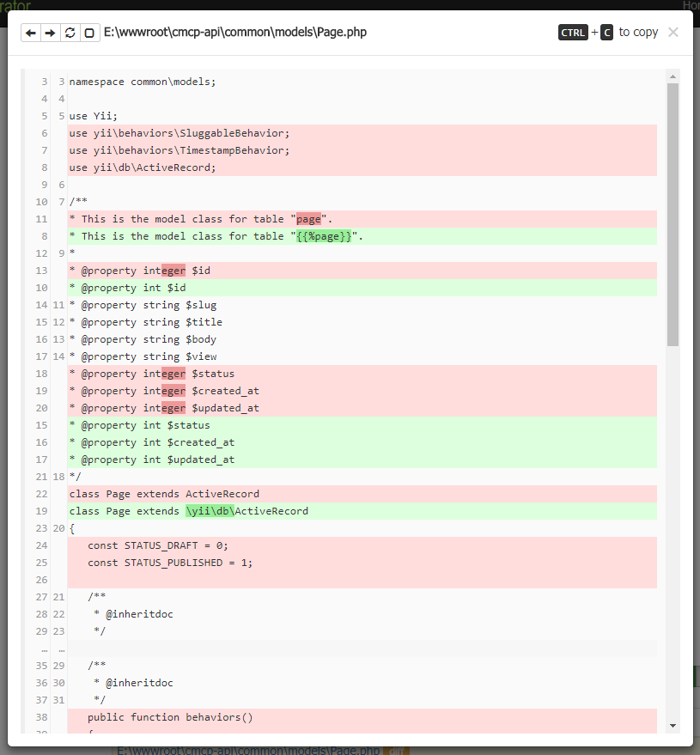Close the diff preview modal
700x755 pixels.
tap(673, 32)
